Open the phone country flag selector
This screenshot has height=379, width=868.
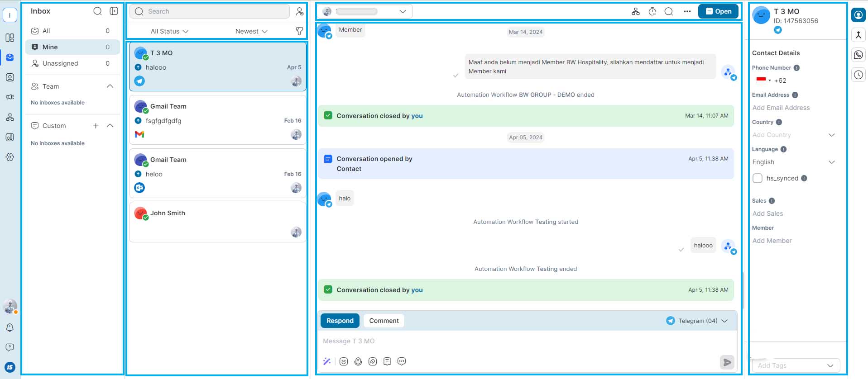[763, 81]
